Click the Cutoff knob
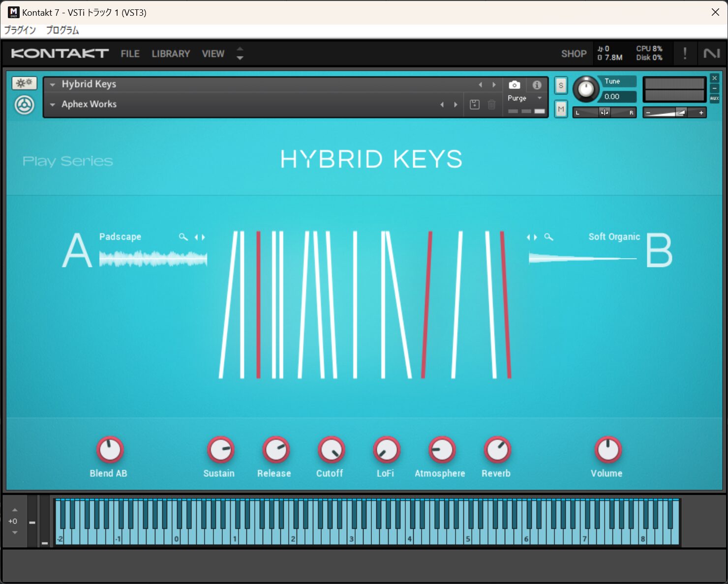Screen dimensions: 728x584 point(331,450)
